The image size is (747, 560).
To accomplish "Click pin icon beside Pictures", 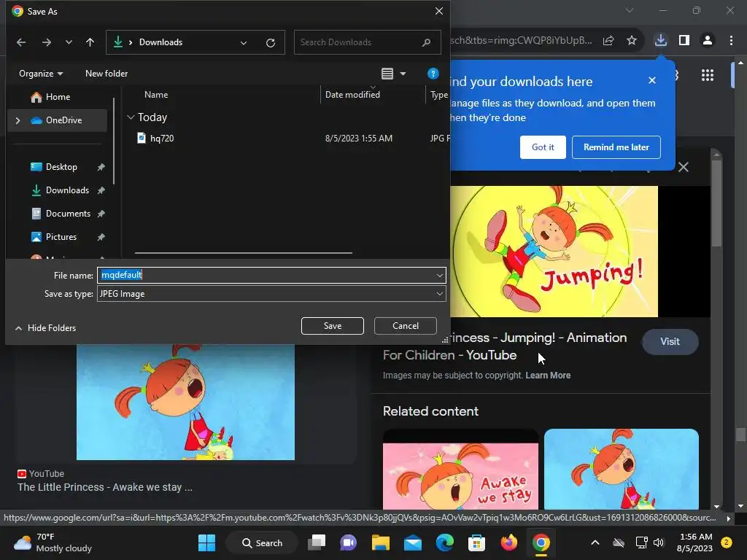I will click(101, 237).
